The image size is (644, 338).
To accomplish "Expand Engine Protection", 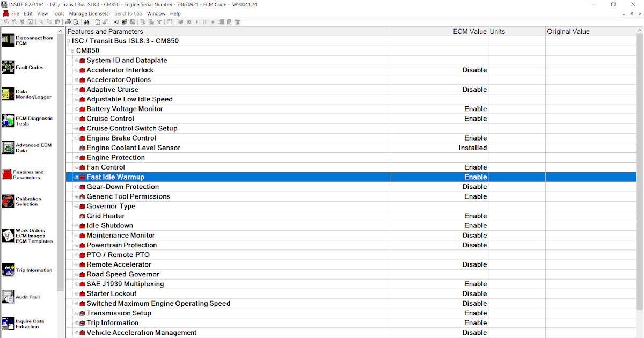I will click(77, 158).
